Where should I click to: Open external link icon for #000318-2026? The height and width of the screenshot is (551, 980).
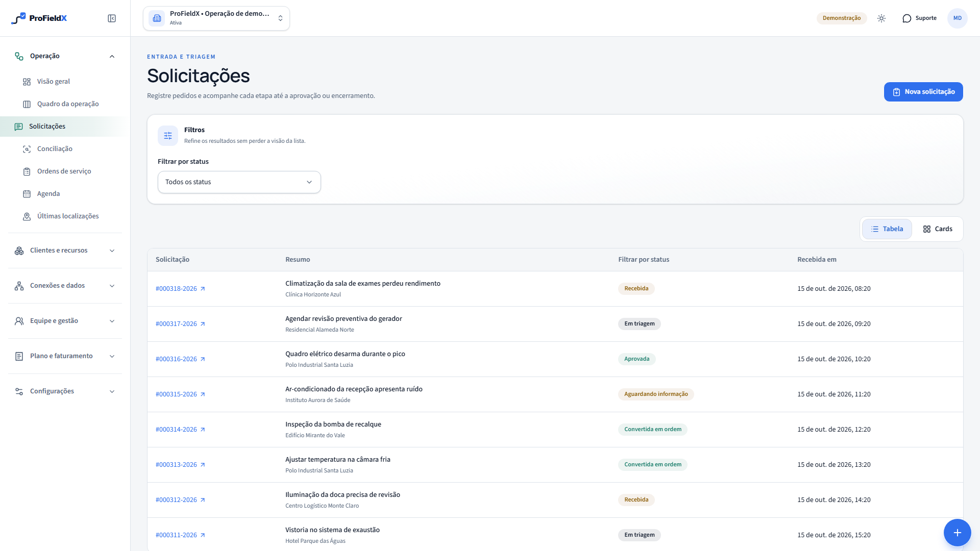[x=203, y=289]
